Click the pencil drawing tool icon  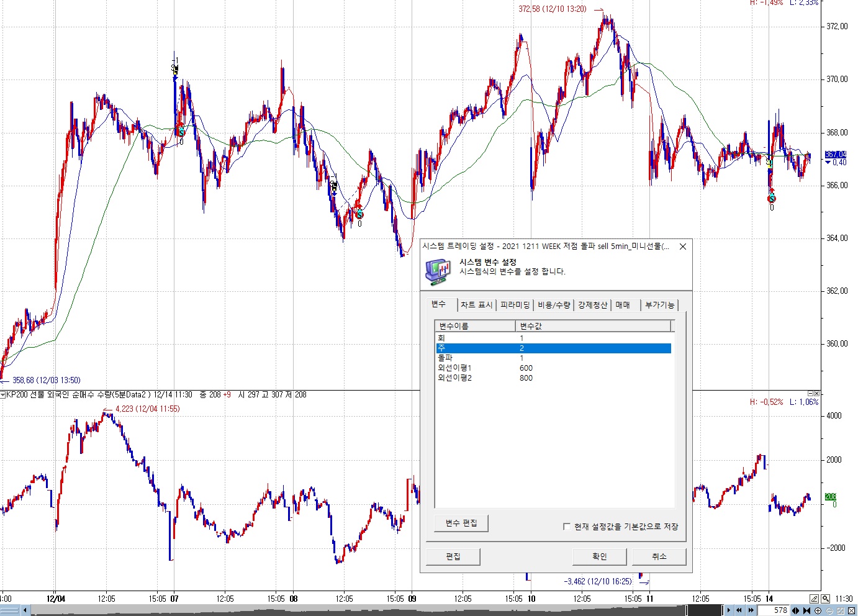point(814,599)
